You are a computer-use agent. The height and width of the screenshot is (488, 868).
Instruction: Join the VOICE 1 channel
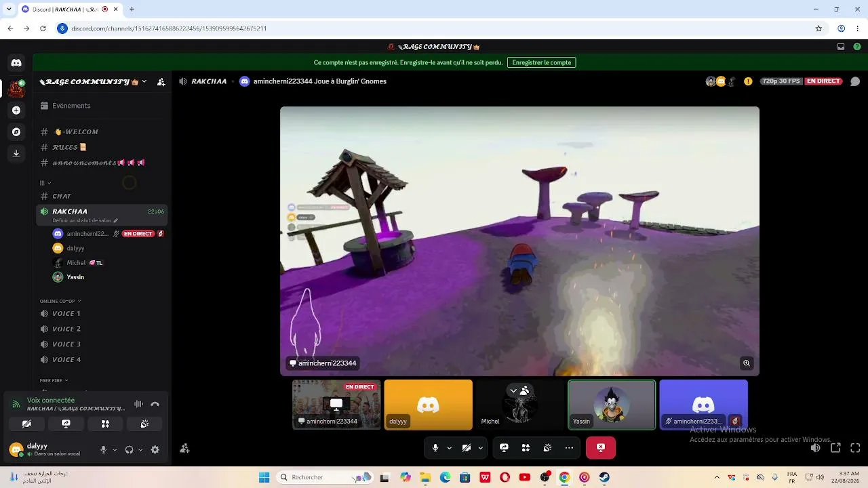(102, 313)
